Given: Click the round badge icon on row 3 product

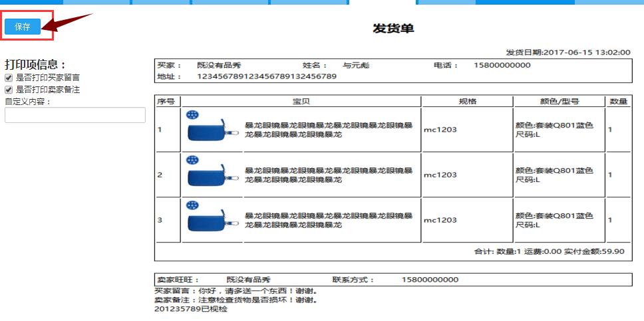Looking at the screenshot, I should (192, 205).
